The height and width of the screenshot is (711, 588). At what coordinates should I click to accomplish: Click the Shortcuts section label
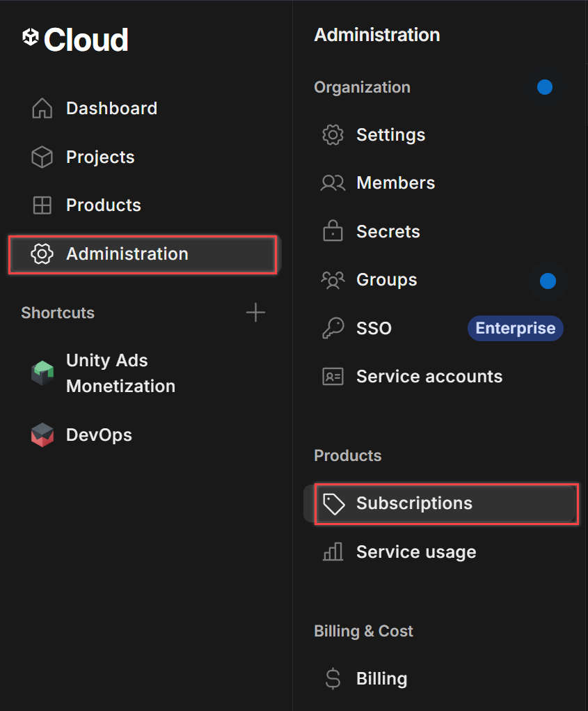[x=58, y=313]
